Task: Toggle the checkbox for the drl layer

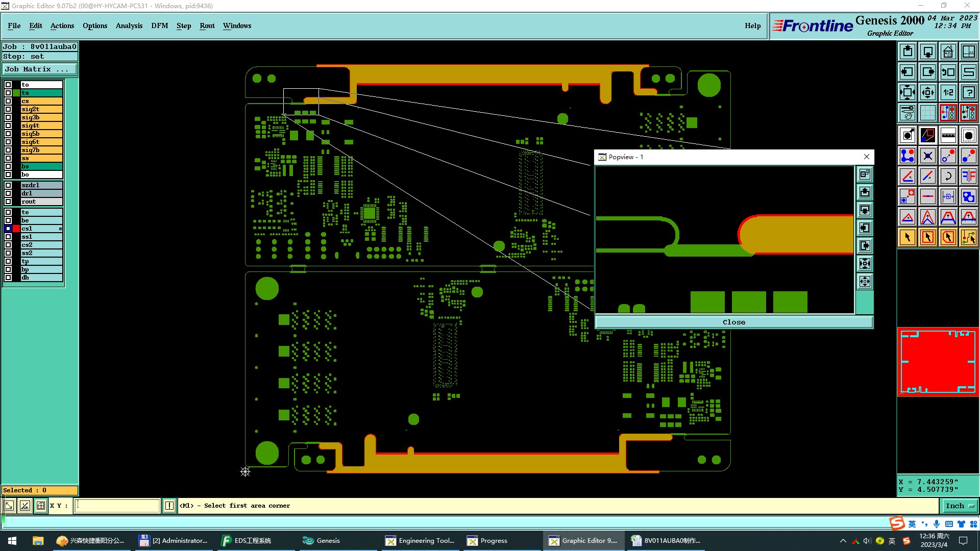Action: [8, 193]
